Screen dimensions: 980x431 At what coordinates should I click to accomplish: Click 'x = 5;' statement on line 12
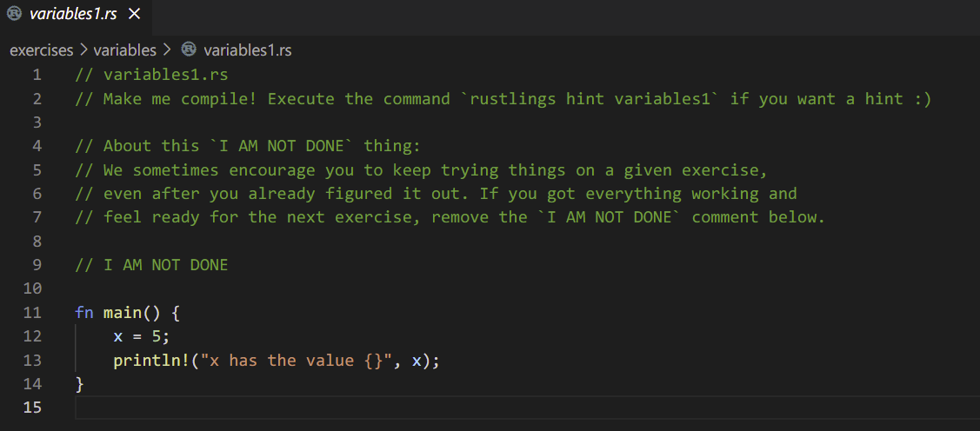coord(141,336)
